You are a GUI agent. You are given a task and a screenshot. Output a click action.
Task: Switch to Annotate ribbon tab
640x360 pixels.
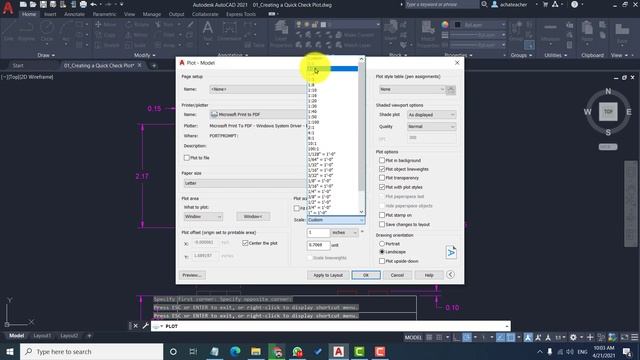[x=74, y=14]
